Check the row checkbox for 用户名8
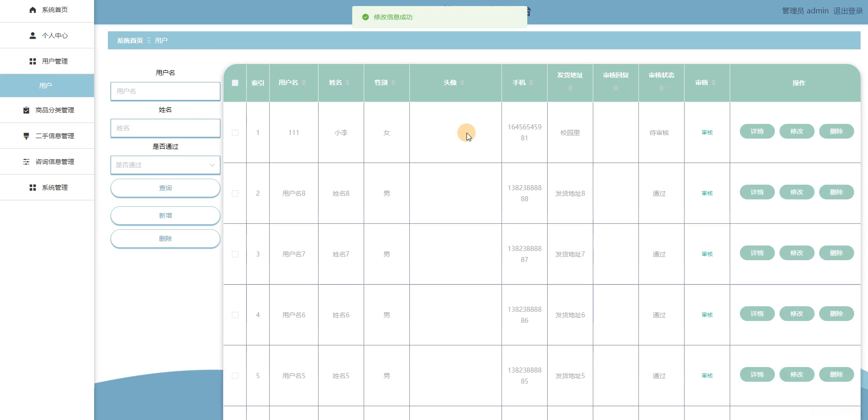 coord(235,193)
